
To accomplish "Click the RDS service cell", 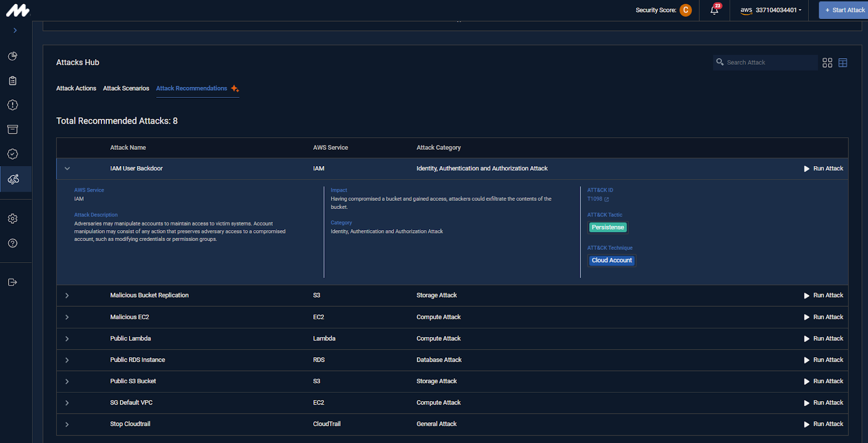I will (319, 360).
